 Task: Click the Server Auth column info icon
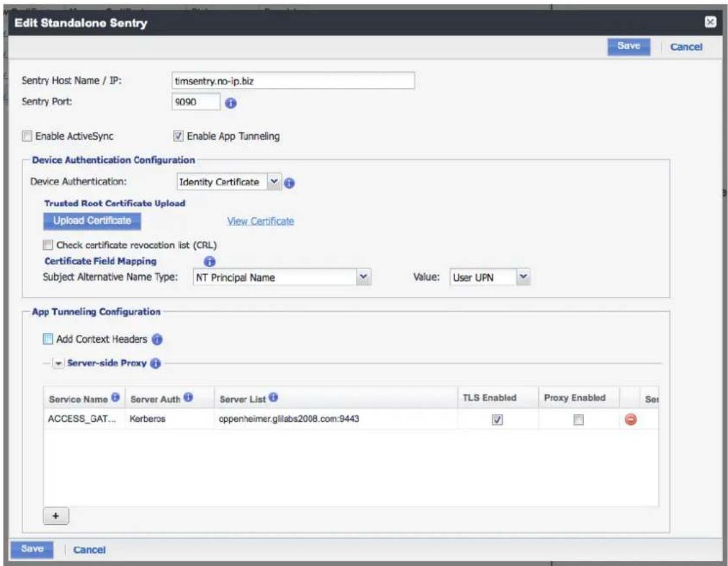(x=188, y=397)
